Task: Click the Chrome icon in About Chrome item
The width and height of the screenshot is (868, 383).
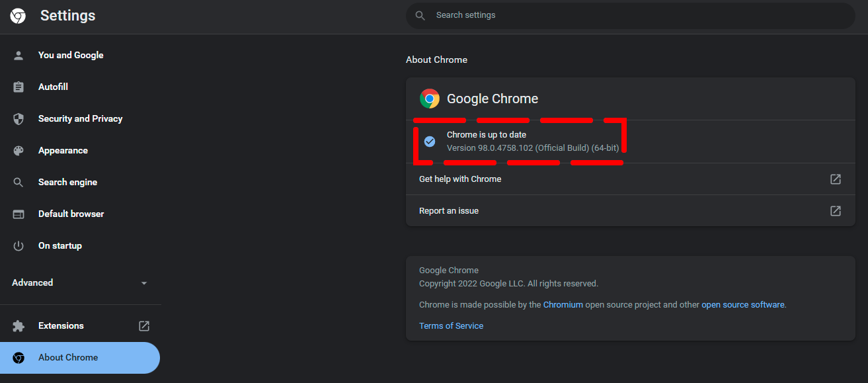Action: (x=19, y=358)
